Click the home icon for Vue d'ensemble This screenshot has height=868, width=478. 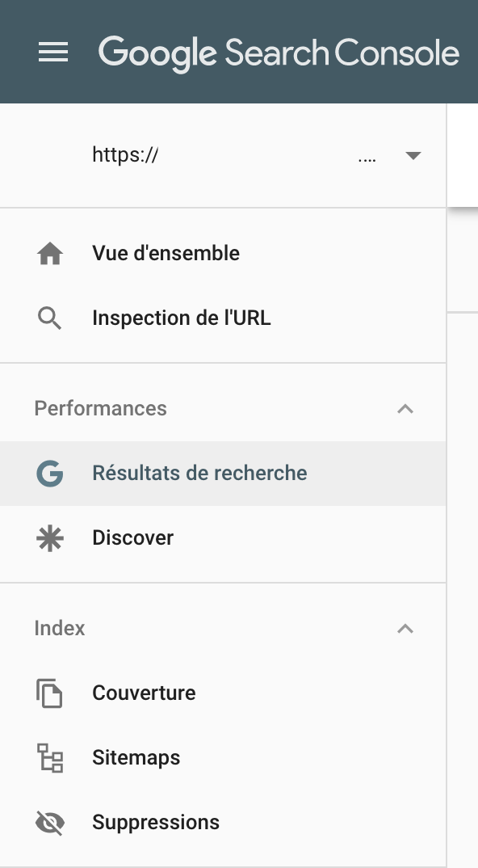50,254
